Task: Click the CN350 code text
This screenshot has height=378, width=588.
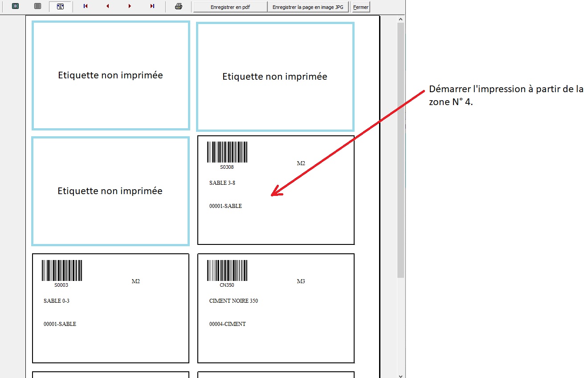Action: pyautogui.click(x=227, y=285)
